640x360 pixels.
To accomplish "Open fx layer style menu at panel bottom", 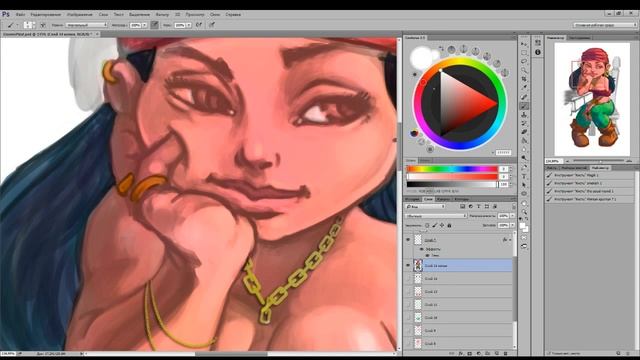I will [x=460, y=353].
